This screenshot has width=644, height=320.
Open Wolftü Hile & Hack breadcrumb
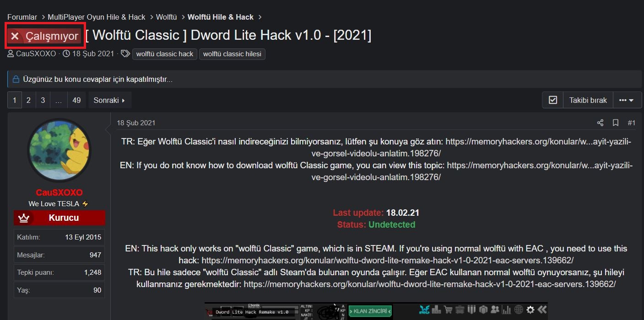[x=221, y=17]
